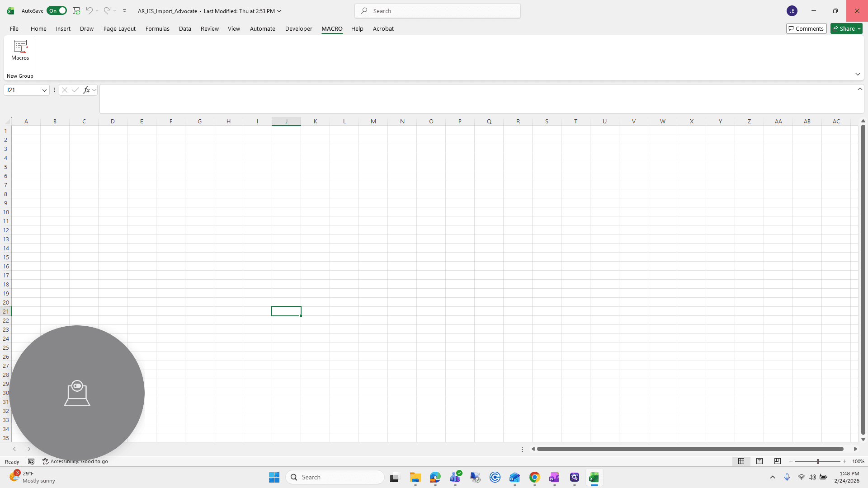Click the zoom in plus icon
The image size is (868, 488).
844,461
